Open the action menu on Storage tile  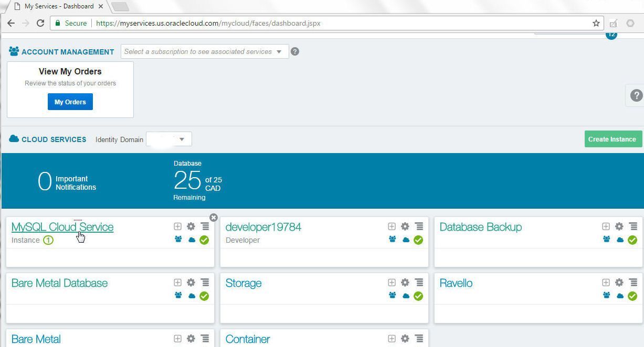(x=419, y=283)
